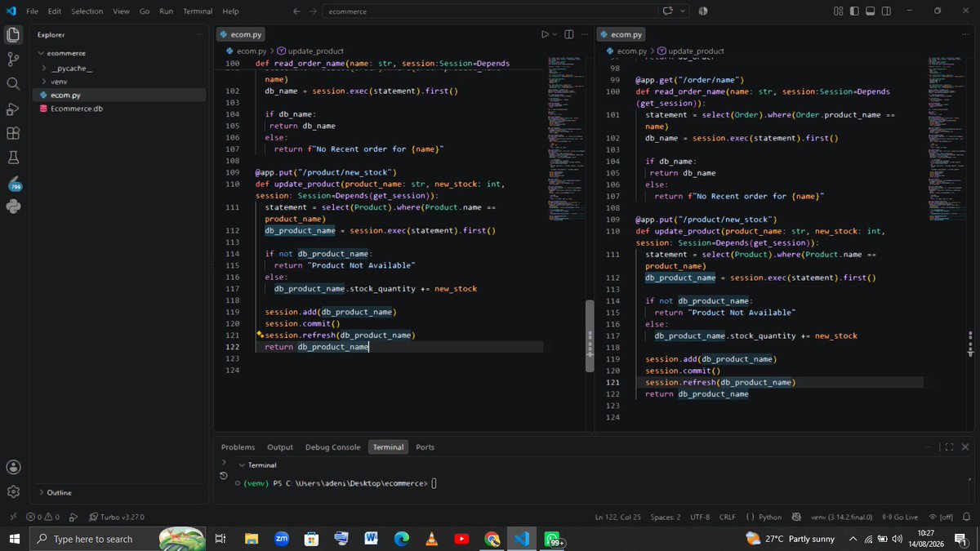
Task: Select left editor ecom.py tab
Action: (x=241, y=34)
